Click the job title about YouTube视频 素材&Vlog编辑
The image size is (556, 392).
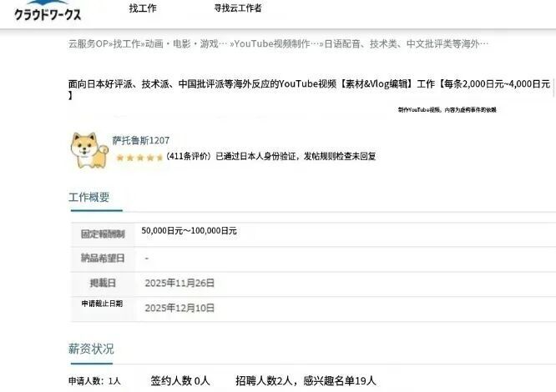click(x=309, y=89)
